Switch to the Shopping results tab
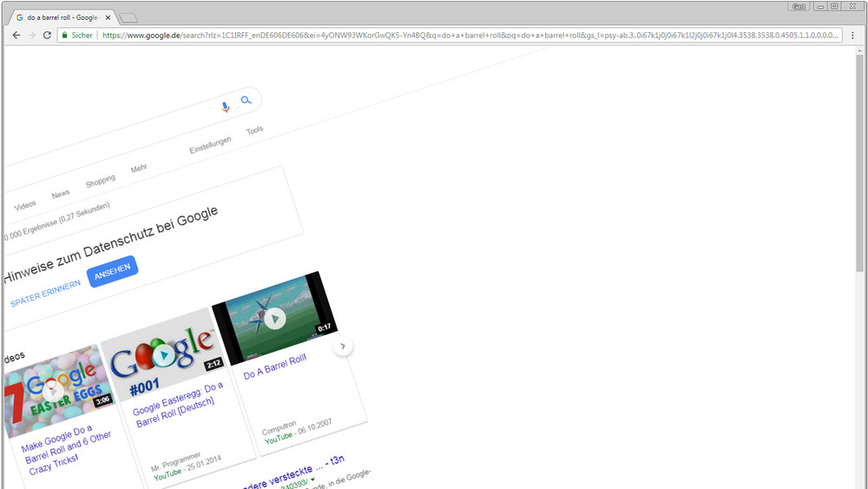The width and height of the screenshot is (868, 489). (x=100, y=181)
